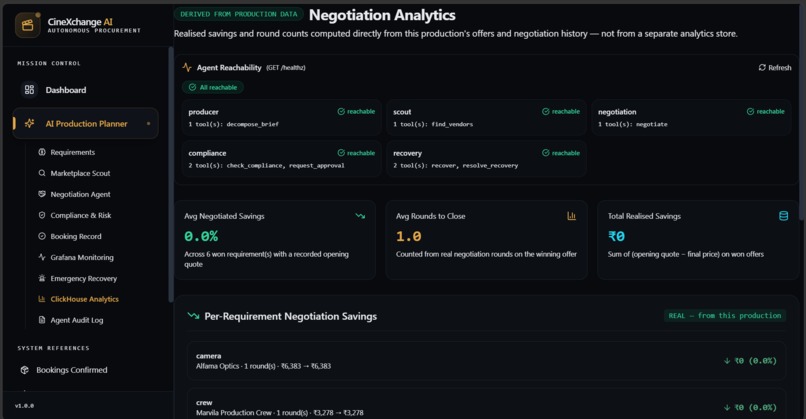The height and width of the screenshot is (419, 806).
Task: Click the negotiation reachable check icon
Action: point(750,112)
